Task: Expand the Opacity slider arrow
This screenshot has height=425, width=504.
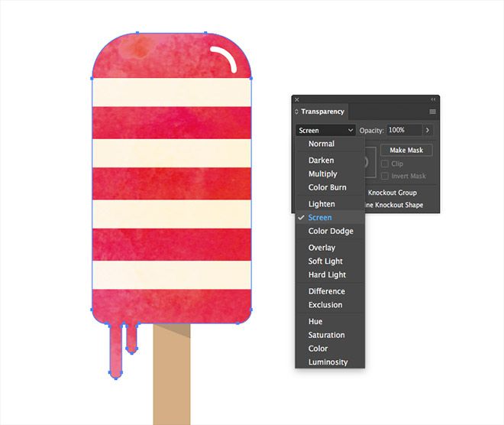Action: coord(427,130)
